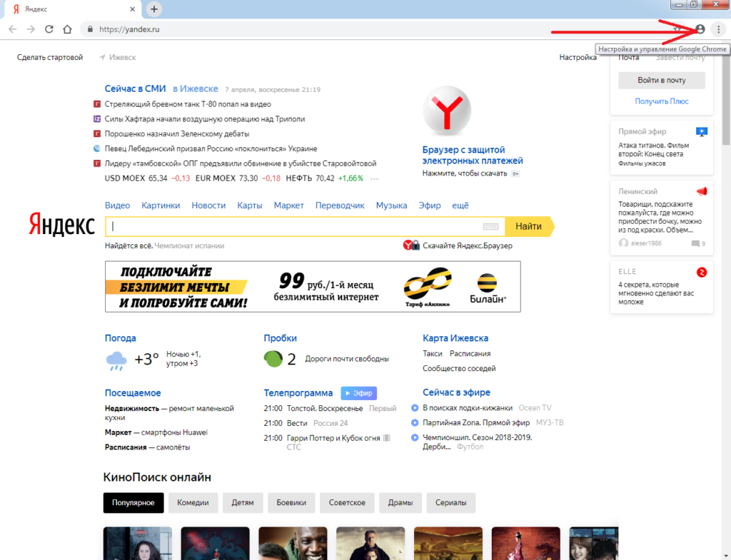The width and height of the screenshot is (731, 560).
Task: Click the Сделать стартовой link
Action: pyautogui.click(x=50, y=57)
